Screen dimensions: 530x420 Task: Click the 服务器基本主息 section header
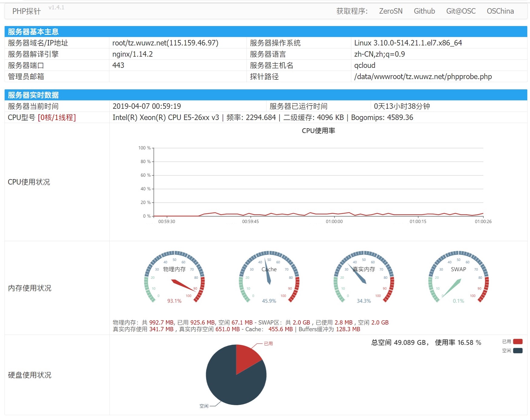point(33,32)
